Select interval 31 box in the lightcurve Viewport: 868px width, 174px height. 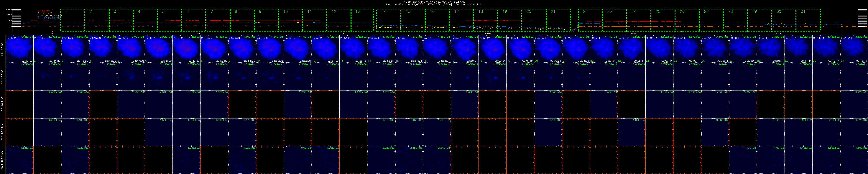tap(808, 21)
